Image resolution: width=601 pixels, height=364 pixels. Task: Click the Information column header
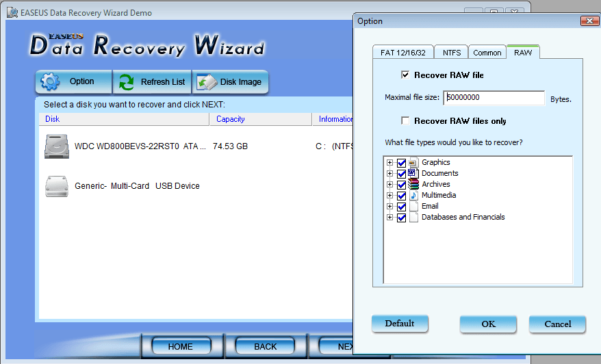[x=333, y=119]
